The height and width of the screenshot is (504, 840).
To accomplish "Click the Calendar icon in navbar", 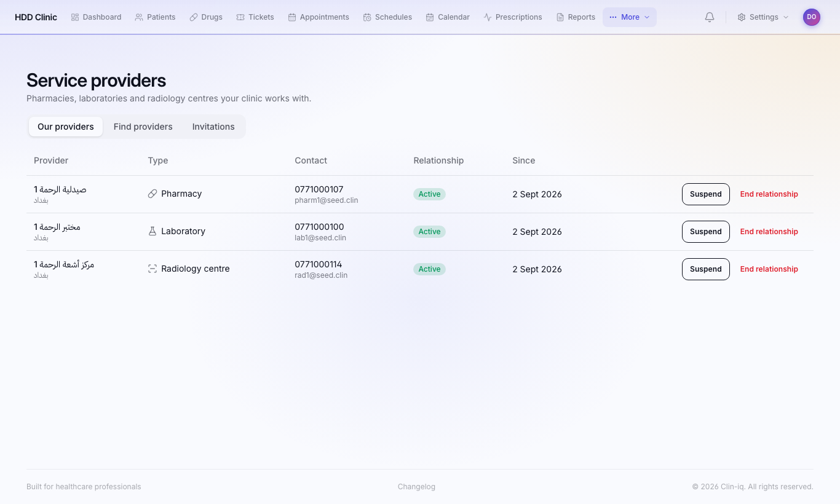I will (430, 17).
